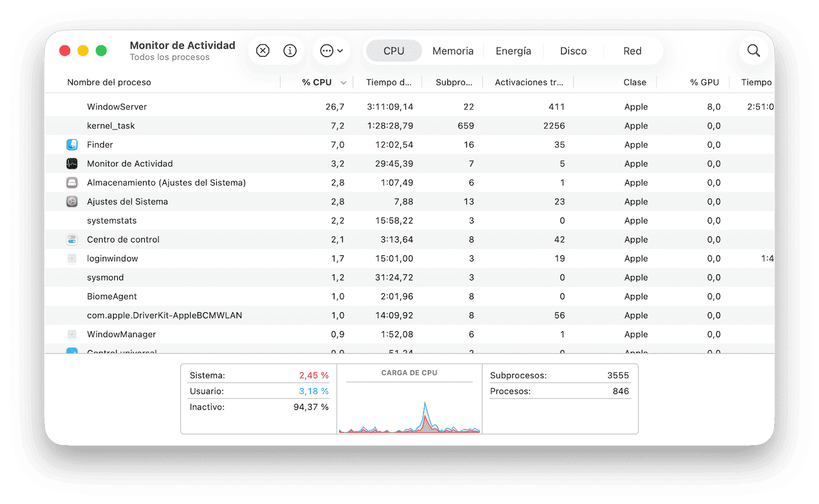Image resolution: width=819 pixels, height=504 pixels.
Task: Click kernel_task's 659 subprocess count
Action: click(466, 126)
